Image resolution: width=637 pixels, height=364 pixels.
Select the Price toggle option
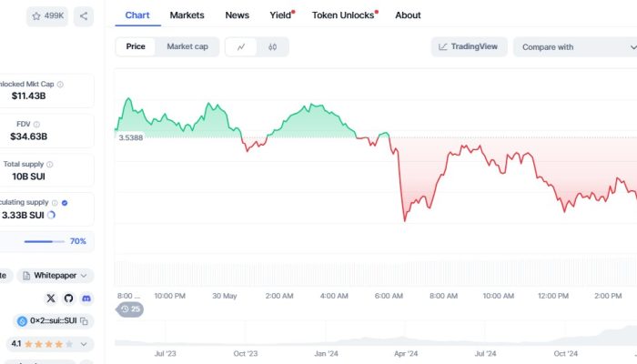(136, 46)
